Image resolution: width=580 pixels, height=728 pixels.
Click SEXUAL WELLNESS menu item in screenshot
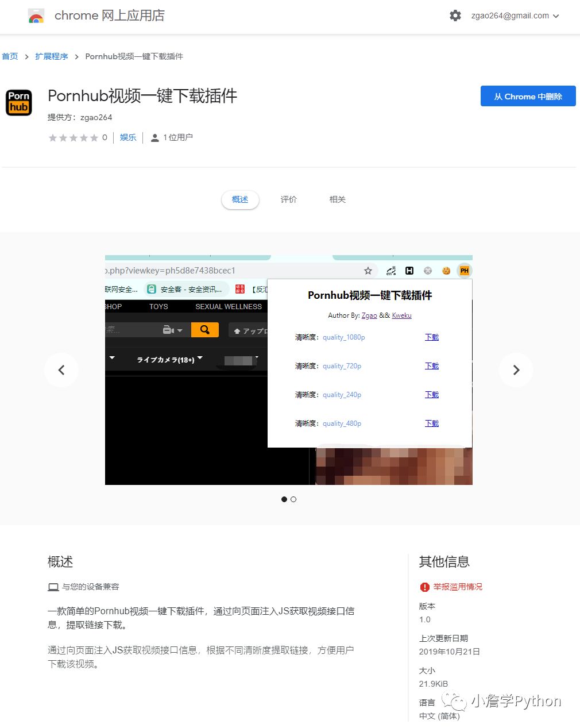(229, 307)
